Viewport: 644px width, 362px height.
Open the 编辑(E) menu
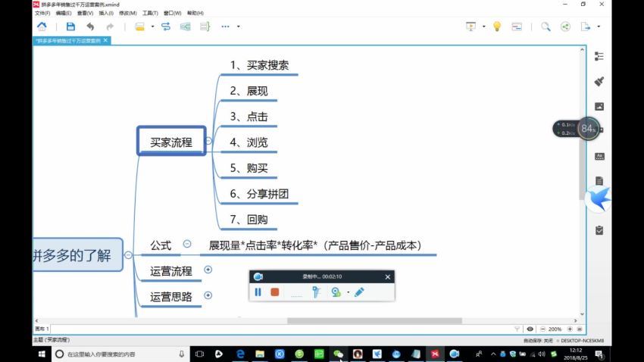pos(63,13)
